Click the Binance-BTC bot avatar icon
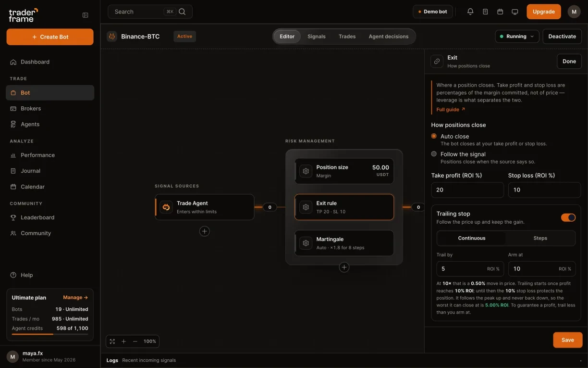The image size is (588, 368). [x=112, y=36]
